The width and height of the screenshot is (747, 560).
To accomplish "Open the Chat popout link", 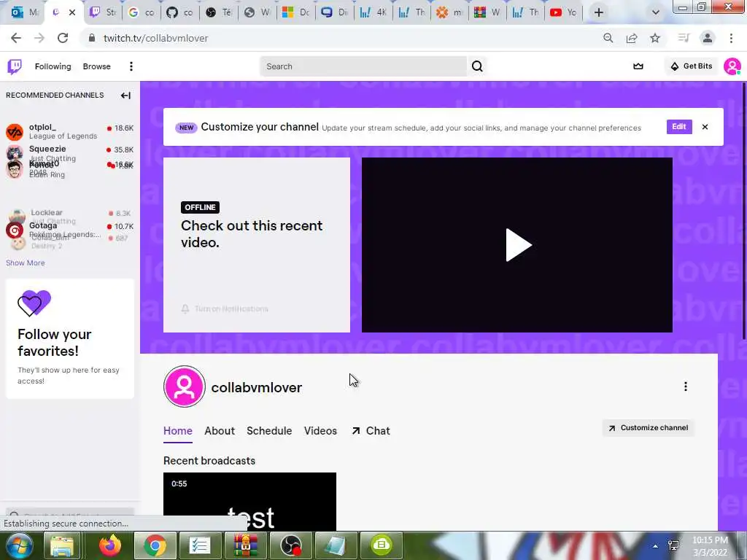I will [371, 431].
